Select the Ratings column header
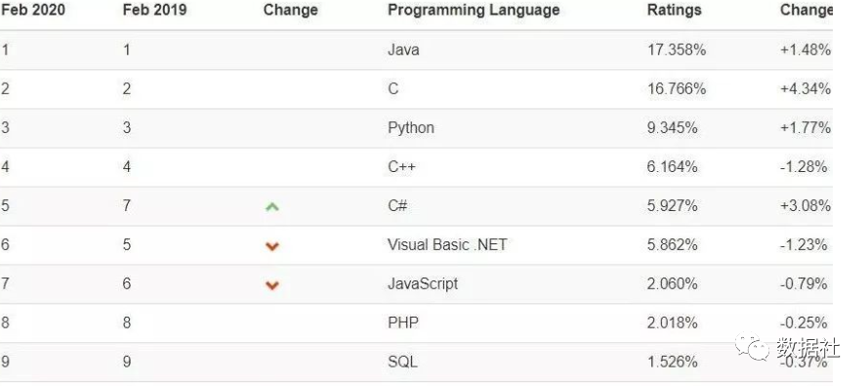The width and height of the screenshot is (868, 386). (x=674, y=10)
